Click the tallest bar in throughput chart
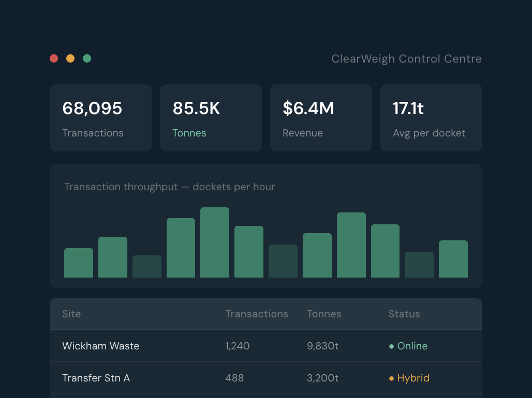This screenshot has height=398, width=532. [x=215, y=242]
